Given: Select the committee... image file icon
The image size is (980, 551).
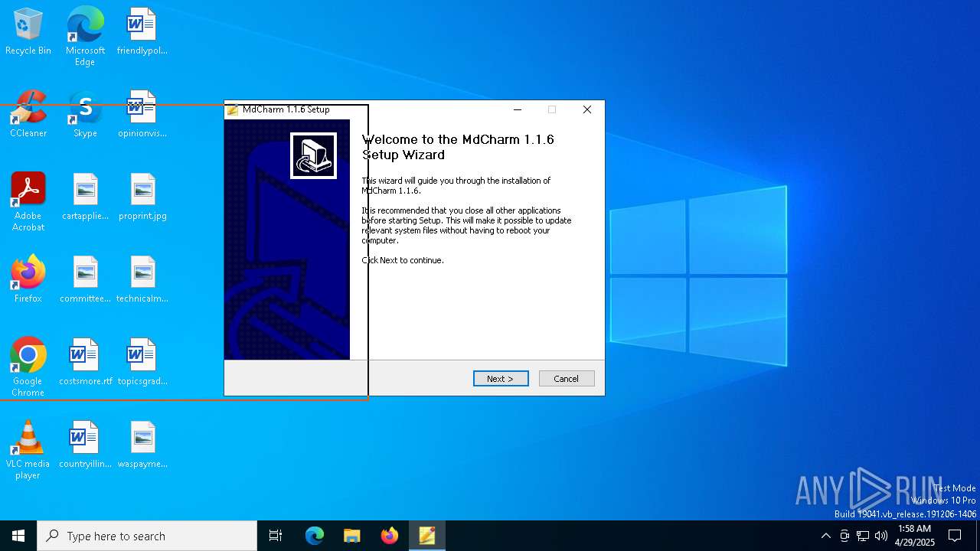Looking at the screenshot, I should coord(85,280).
